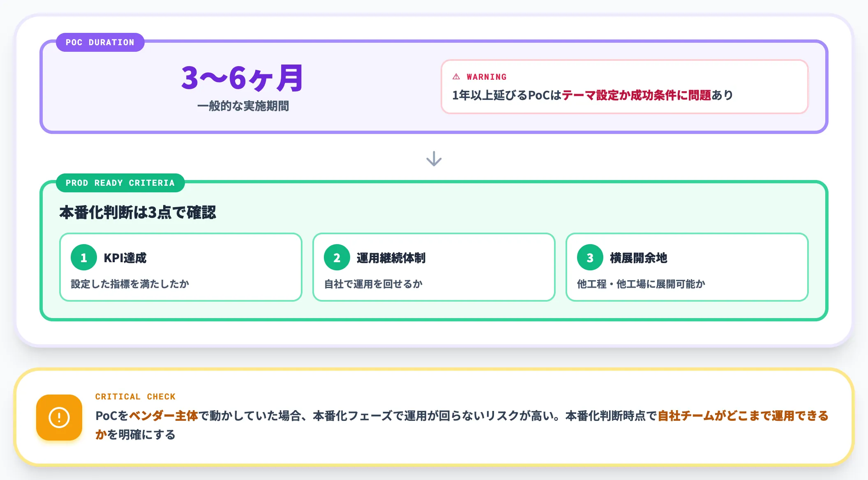Click the CRITICAL CHECK label

click(x=135, y=397)
